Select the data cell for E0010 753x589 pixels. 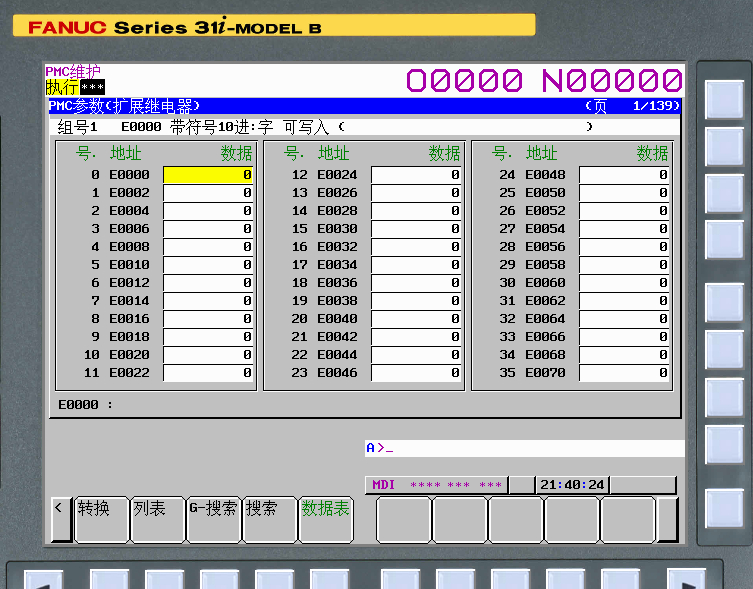(x=208, y=265)
